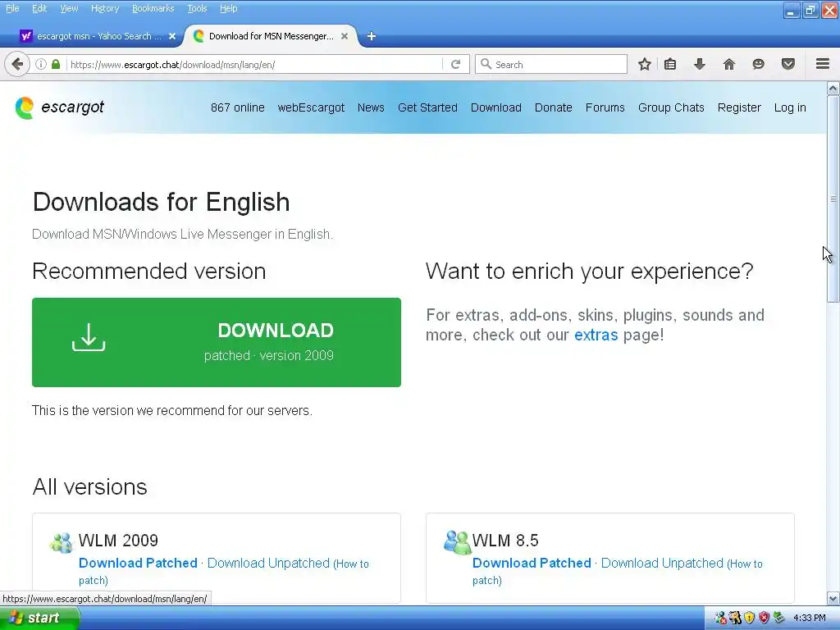Open the History menu

105,8
